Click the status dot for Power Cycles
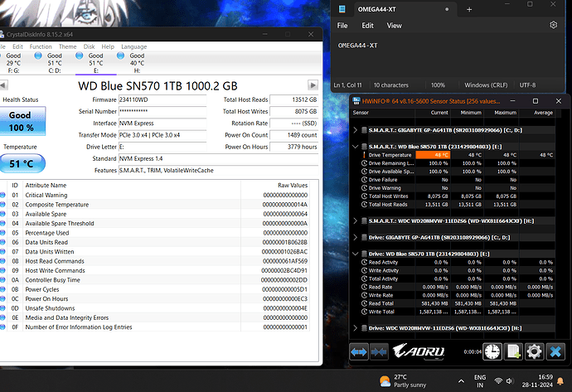This screenshot has width=572, height=392. click(x=2, y=289)
